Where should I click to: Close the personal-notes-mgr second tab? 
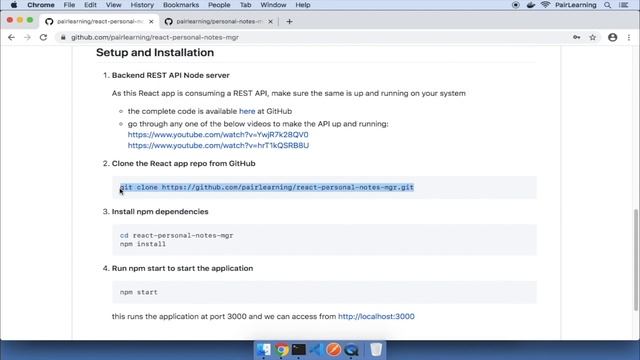click(270, 21)
